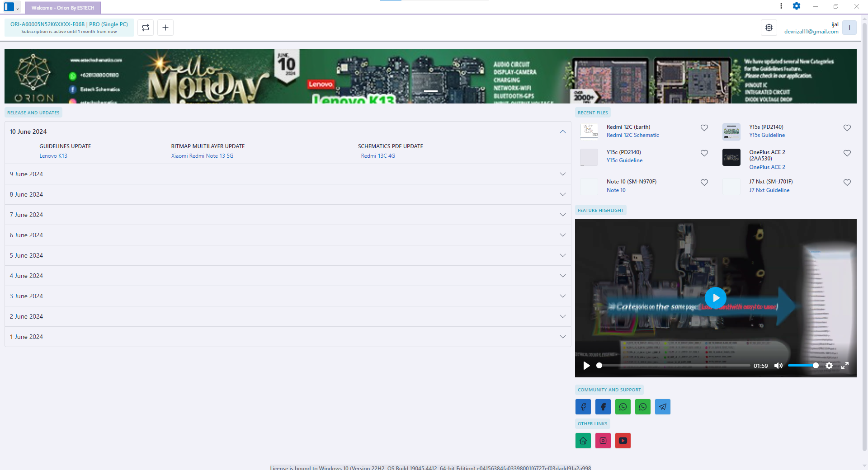This screenshot has width=868, height=470.
Task: Click the OnePlus ACE 2 thumbnail
Action: tap(731, 157)
